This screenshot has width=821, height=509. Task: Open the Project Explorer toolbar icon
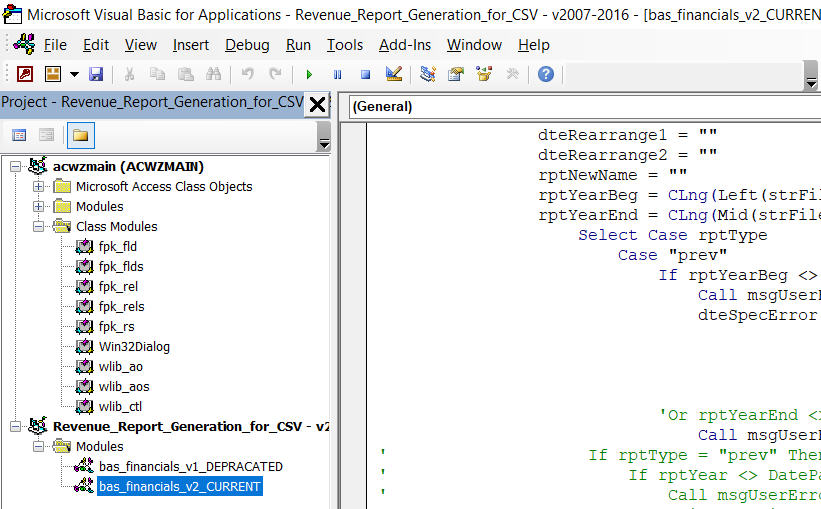coord(428,74)
